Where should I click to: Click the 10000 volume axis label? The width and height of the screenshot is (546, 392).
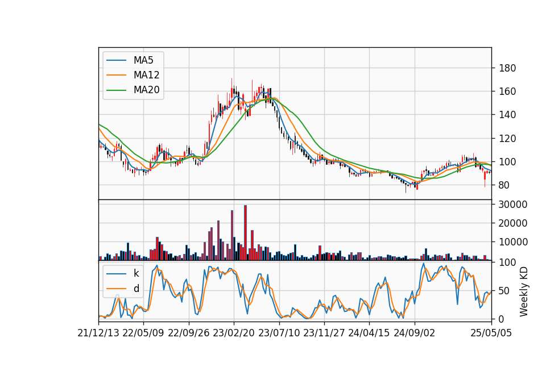click(x=513, y=242)
